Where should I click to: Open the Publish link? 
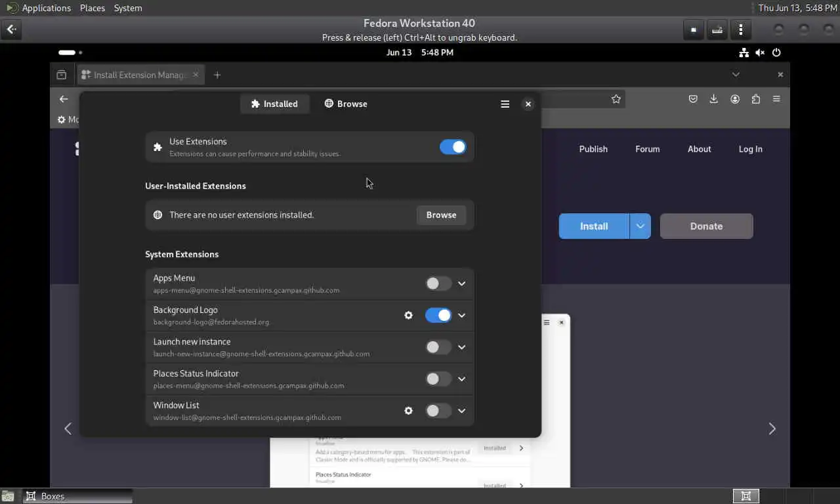(593, 149)
